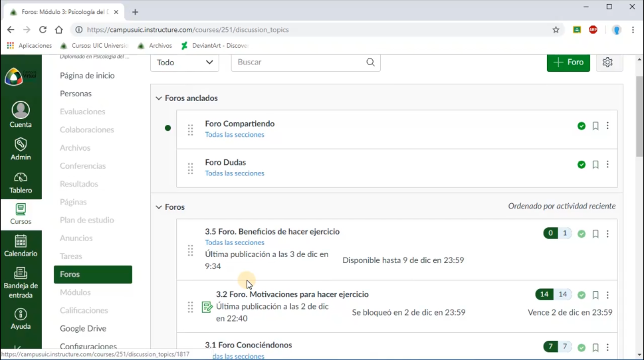Collapse the Foros section
This screenshot has height=360, width=644.
coord(159,207)
